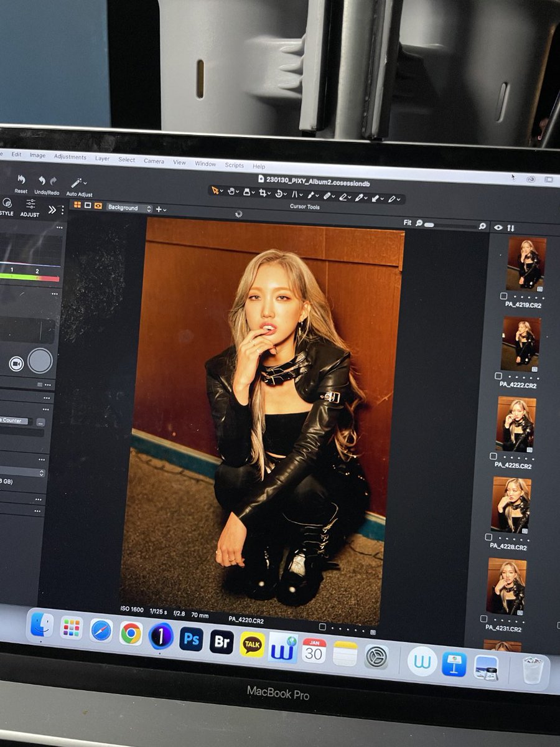Viewport: 560px width, 747px height.
Task: Toggle the eye icon above the browser
Action: (498, 227)
